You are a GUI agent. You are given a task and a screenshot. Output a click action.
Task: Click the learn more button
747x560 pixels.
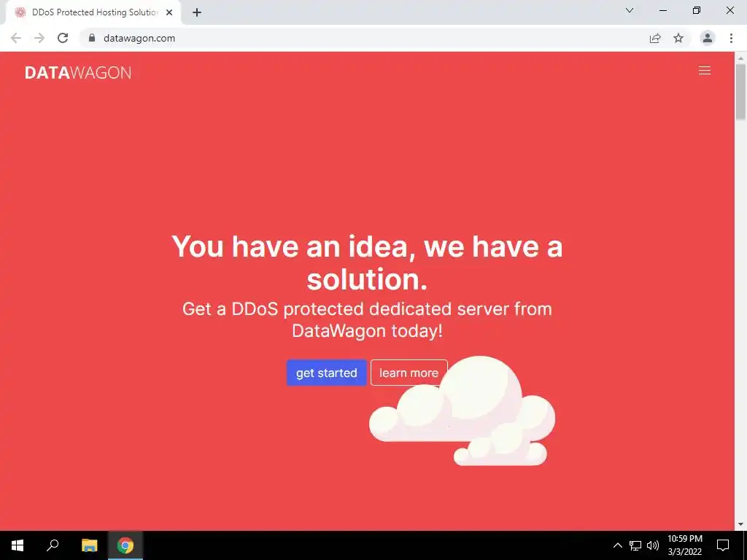pos(409,373)
